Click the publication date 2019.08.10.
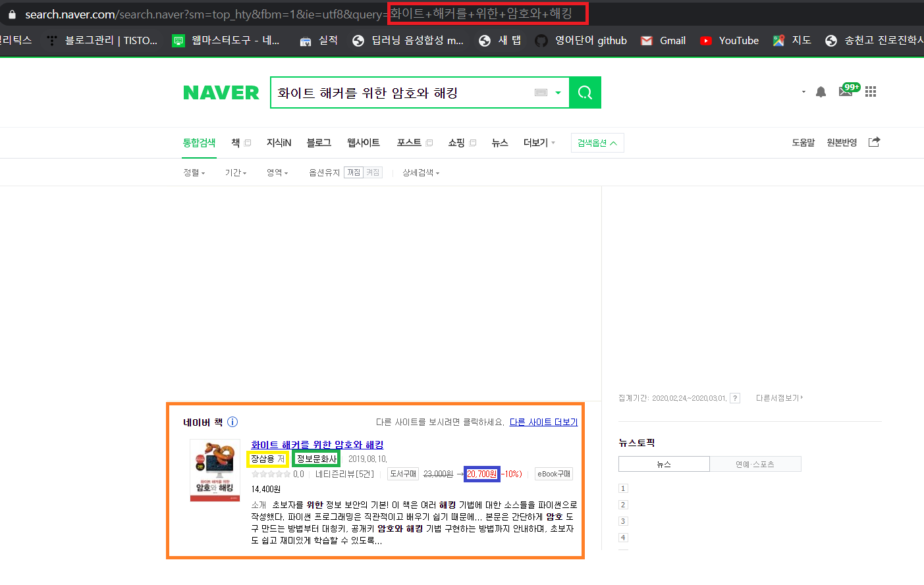The height and width of the screenshot is (585, 924). 367,459
